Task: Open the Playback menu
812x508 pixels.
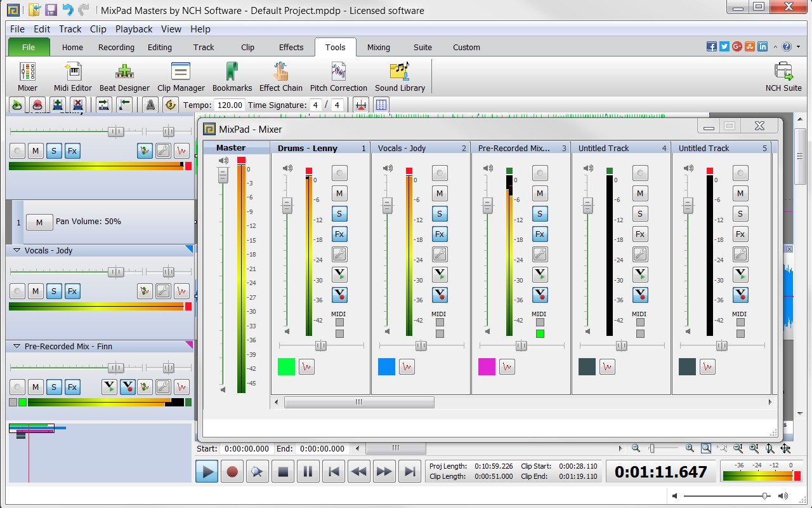Action: coord(134,29)
